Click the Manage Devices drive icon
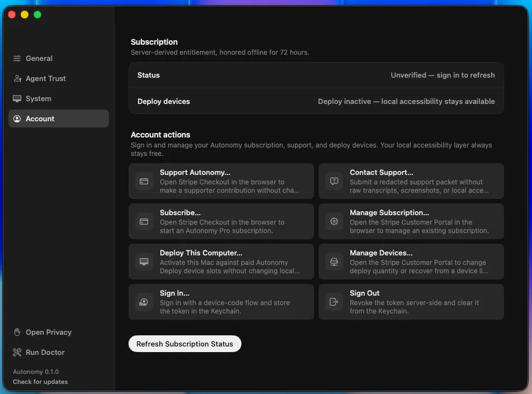 334,262
